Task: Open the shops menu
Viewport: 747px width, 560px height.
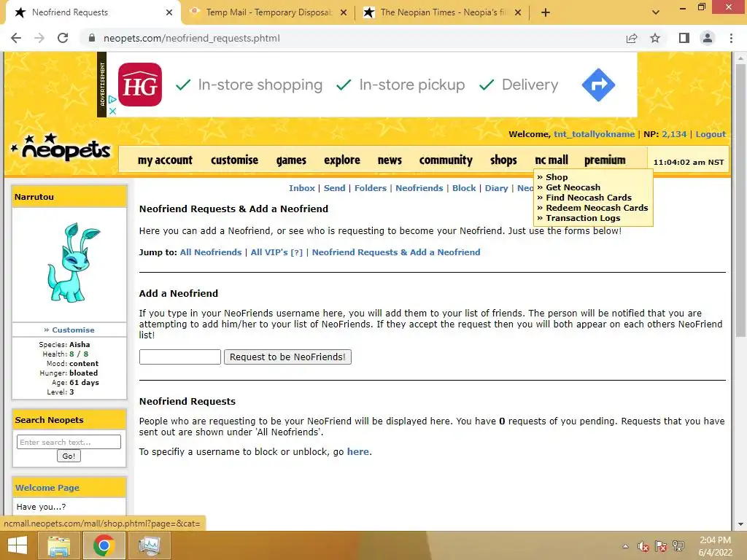Action: coord(503,160)
